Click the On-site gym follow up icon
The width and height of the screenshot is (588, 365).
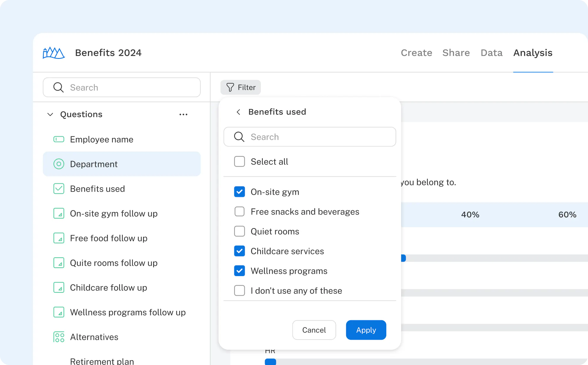(59, 213)
